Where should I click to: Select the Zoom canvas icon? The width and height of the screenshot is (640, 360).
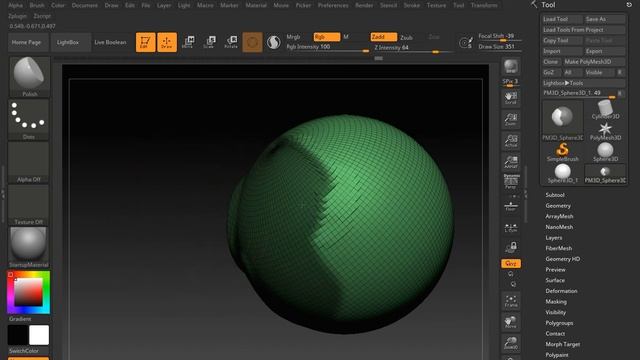tap(511, 119)
